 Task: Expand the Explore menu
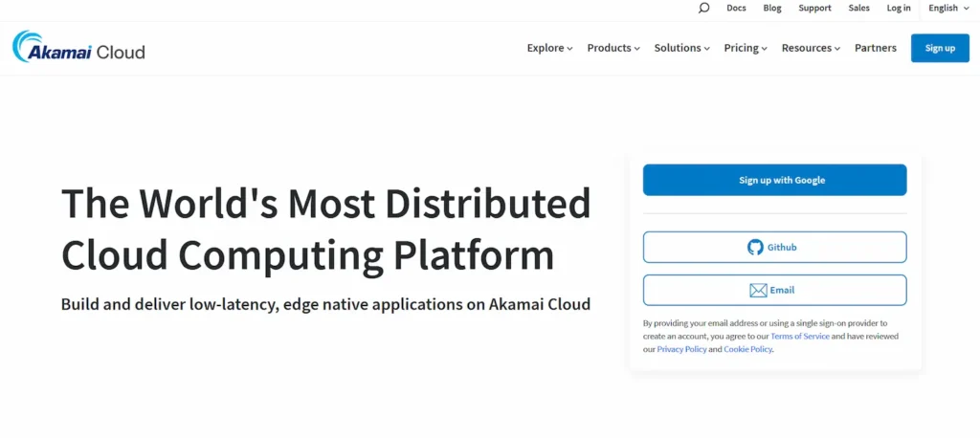tap(549, 48)
